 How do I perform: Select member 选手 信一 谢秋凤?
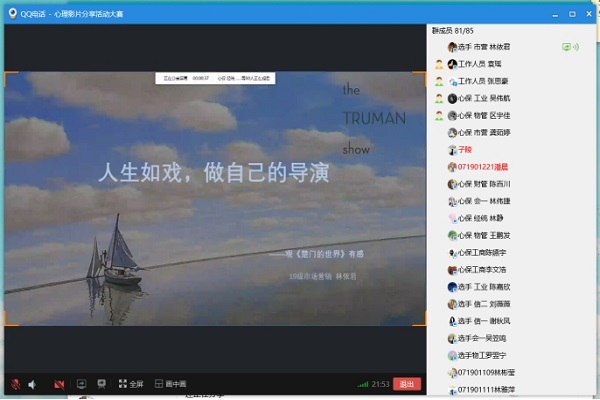pyautogui.click(x=510, y=321)
